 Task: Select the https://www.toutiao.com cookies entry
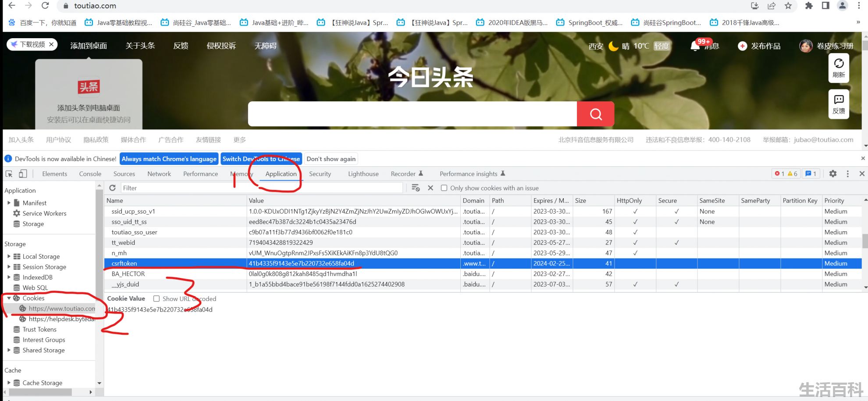(57, 309)
